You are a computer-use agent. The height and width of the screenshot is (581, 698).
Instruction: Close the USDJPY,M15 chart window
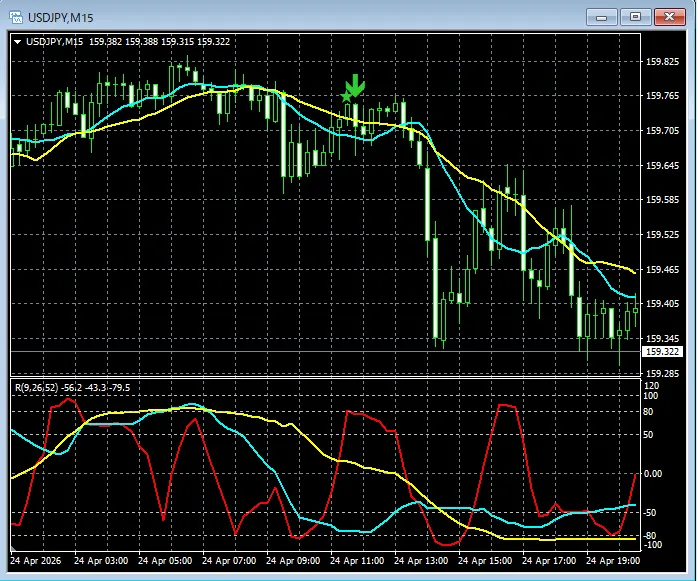pyautogui.click(x=667, y=16)
